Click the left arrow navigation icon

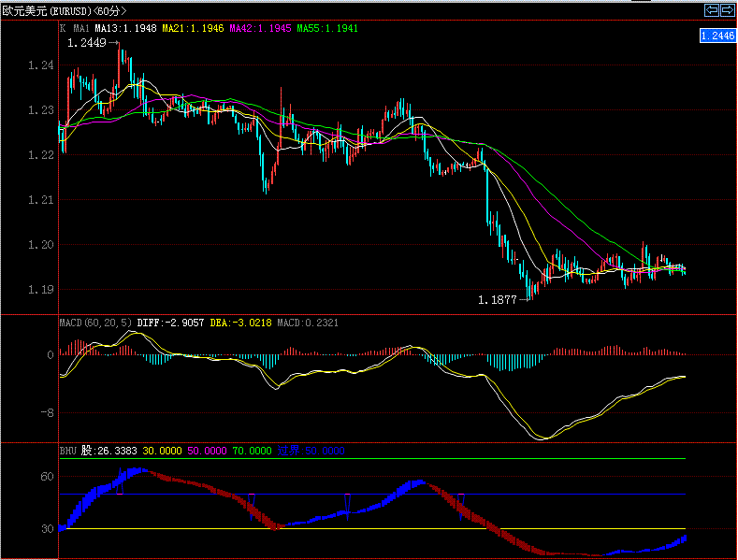pos(711,10)
